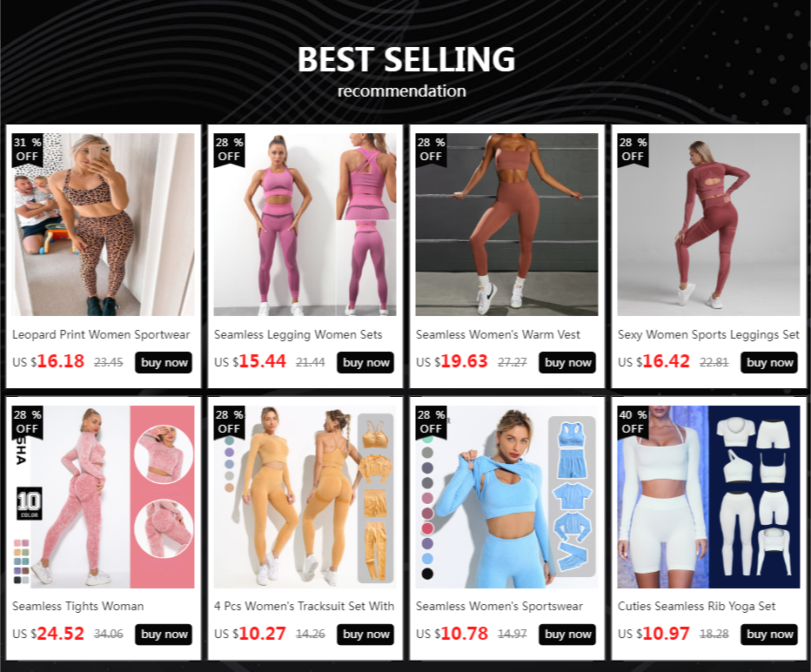The width and height of the screenshot is (811, 672).
Task: Click buy now for Cuties Rib Yoga Set
Action: [768, 635]
